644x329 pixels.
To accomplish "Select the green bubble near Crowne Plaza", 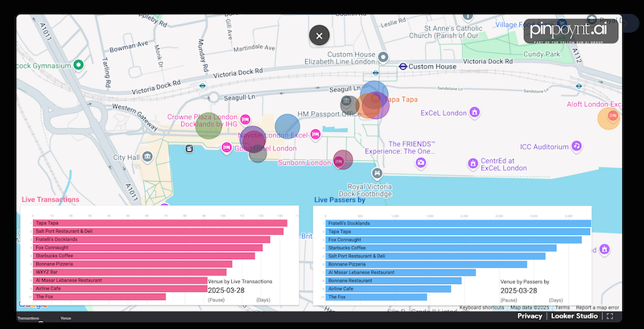I will click(208, 125).
